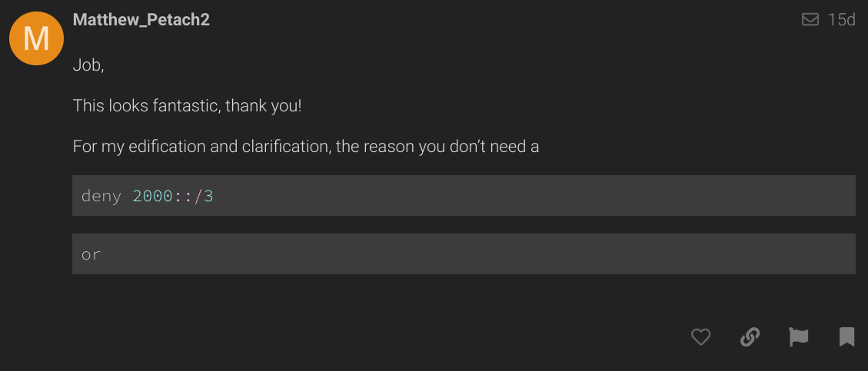Click the word 'fantastic' in the post
The height and width of the screenshot is (371, 868).
[x=186, y=105]
